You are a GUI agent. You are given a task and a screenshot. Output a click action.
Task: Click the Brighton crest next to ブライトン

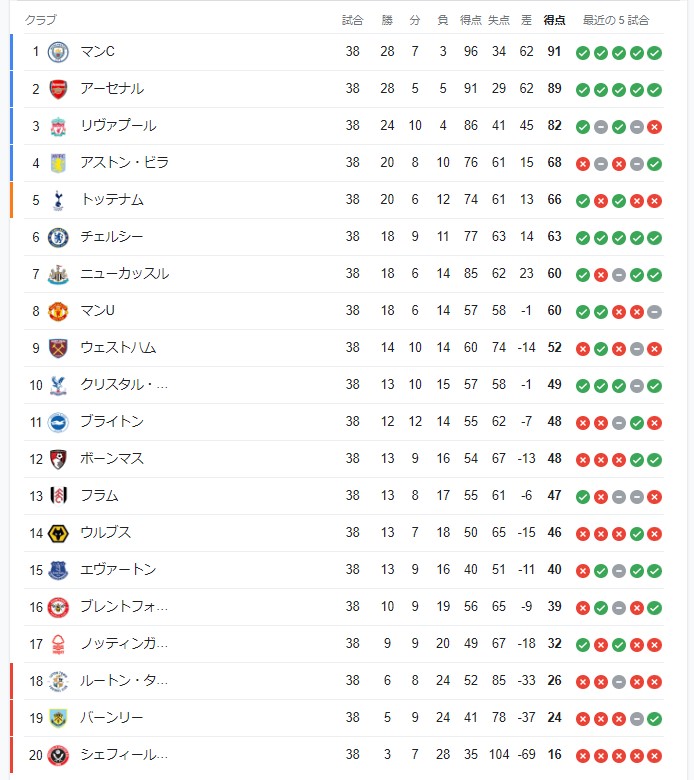pos(58,423)
